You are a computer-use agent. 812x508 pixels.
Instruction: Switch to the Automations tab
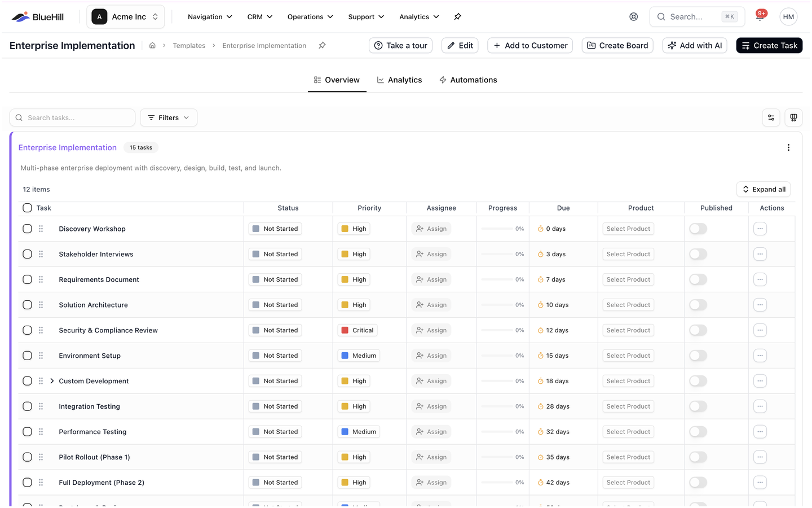pyautogui.click(x=468, y=80)
